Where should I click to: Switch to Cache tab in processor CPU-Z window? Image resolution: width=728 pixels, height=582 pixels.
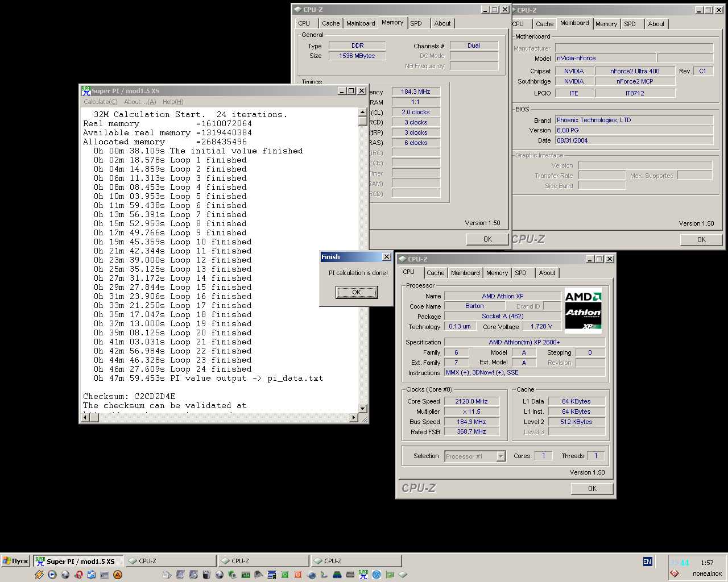pos(435,273)
